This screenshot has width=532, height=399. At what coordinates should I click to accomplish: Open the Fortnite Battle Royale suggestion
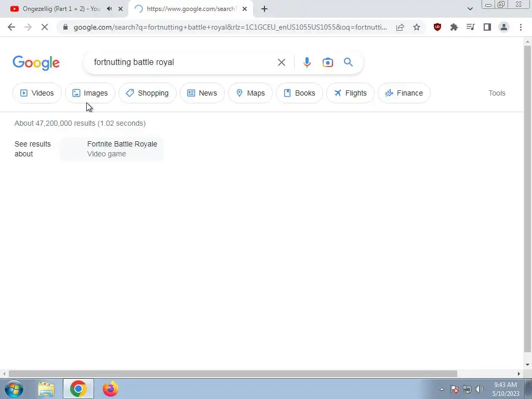point(112,149)
